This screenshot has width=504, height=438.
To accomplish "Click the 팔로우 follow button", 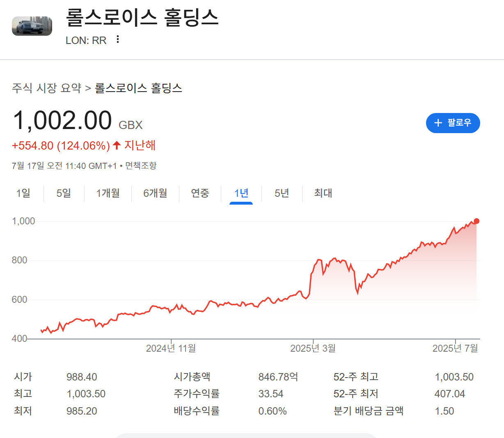I will pos(453,123).
